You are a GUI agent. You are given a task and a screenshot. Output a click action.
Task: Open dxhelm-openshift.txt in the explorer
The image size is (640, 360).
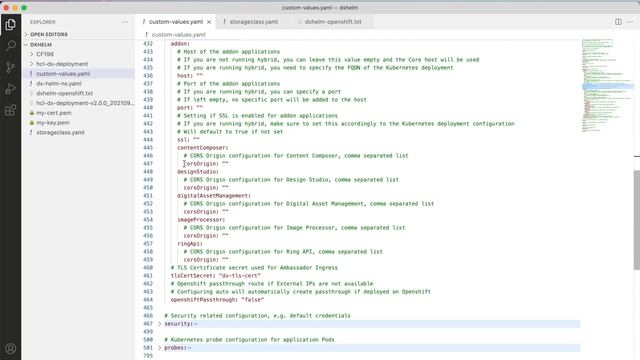click(64, 93)
